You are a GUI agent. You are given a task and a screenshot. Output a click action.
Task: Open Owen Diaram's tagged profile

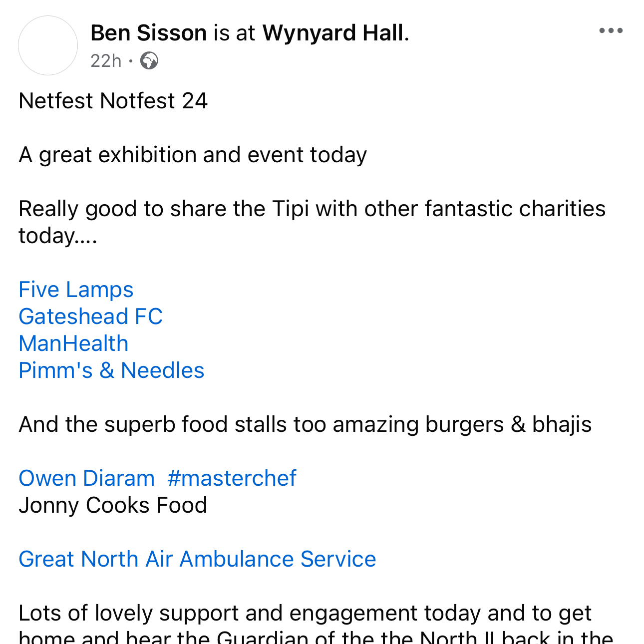click(x=86, y=478)
